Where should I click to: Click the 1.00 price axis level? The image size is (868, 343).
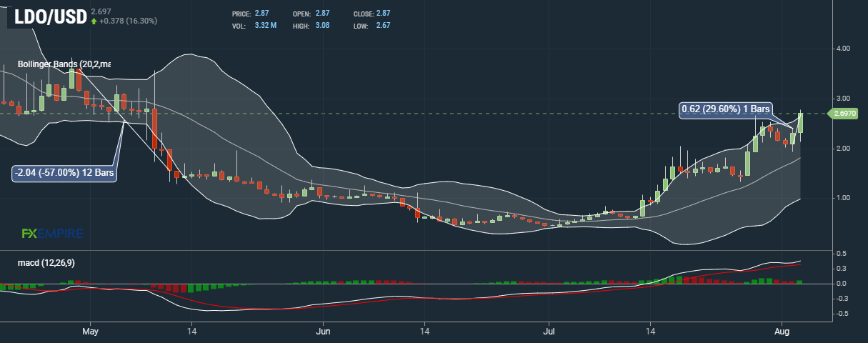pos(842,197)
